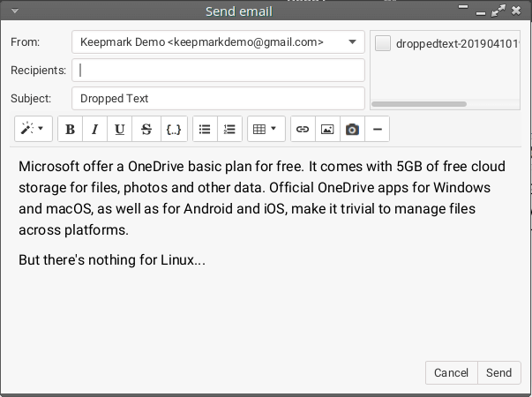The width and height of the screenshot is (532, 397).
Task: Toggle bold formatting
Action: pyautogui.click(x=71, y=129)
